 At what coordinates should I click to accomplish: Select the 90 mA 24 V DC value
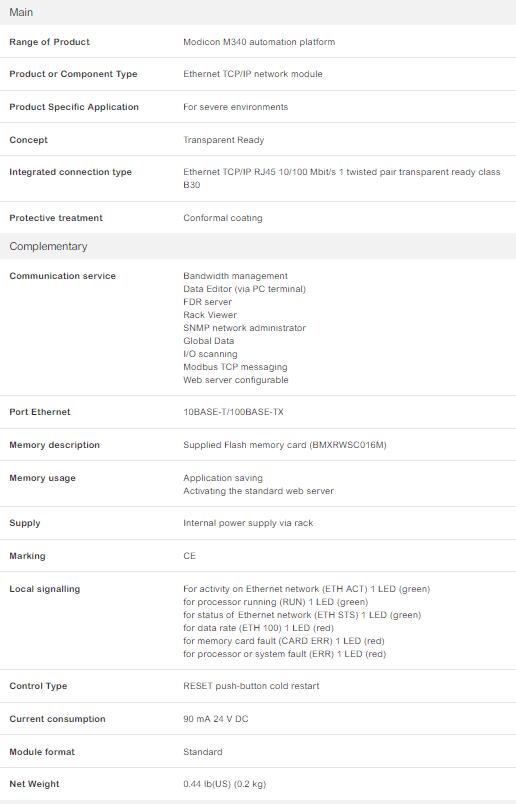point(215,719)
